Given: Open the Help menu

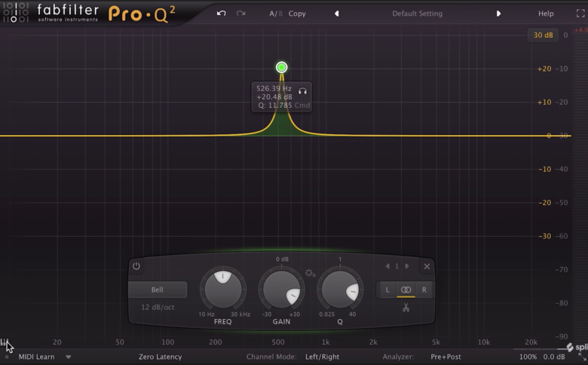Looking at the screenshot, I should pos(546,14).
